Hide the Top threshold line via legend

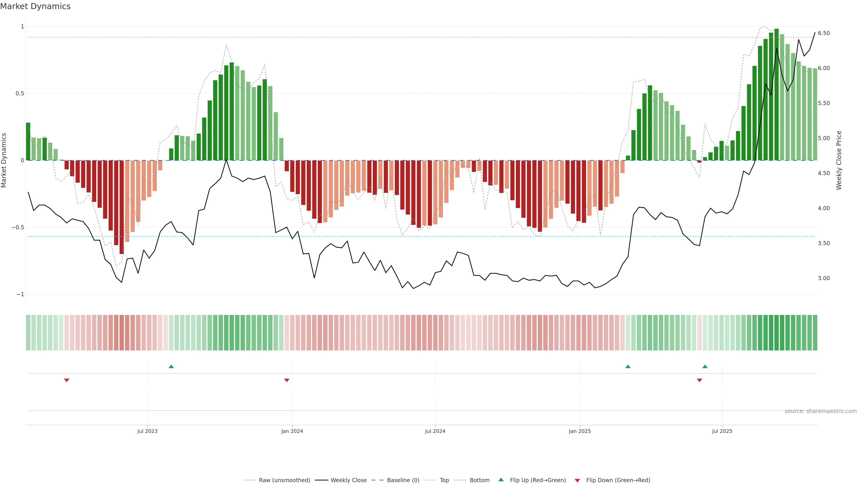tap(444, 480)
